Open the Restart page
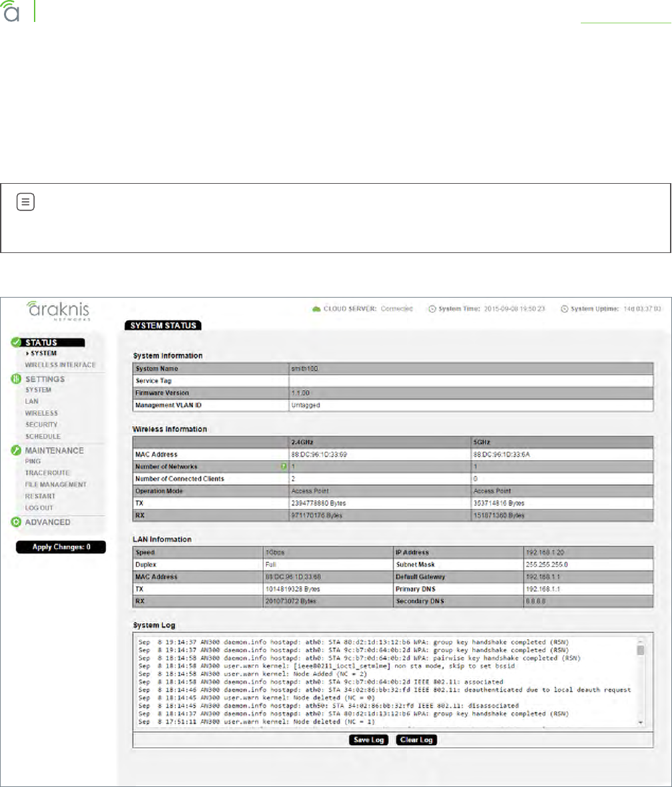The height and width of the screenshot is (787, 672). [40, 496]
